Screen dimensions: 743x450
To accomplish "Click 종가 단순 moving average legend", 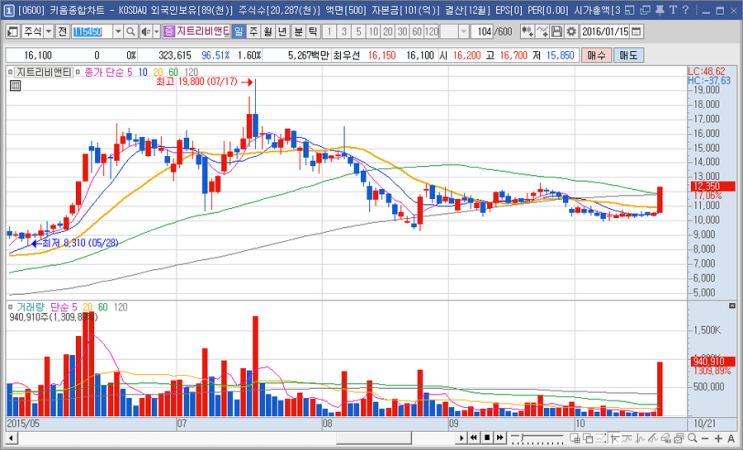I will (x=105, y=72).
